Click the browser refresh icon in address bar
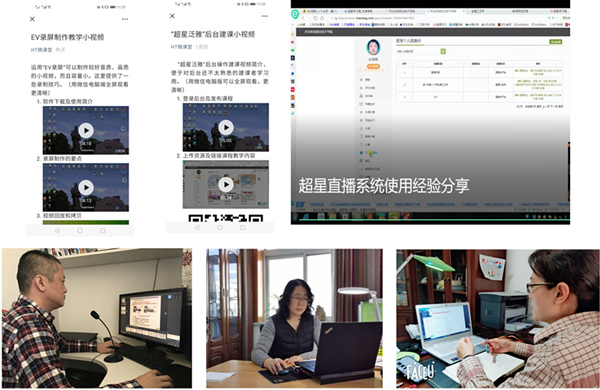This screenshot has height=390, width=600. point(315,18)
